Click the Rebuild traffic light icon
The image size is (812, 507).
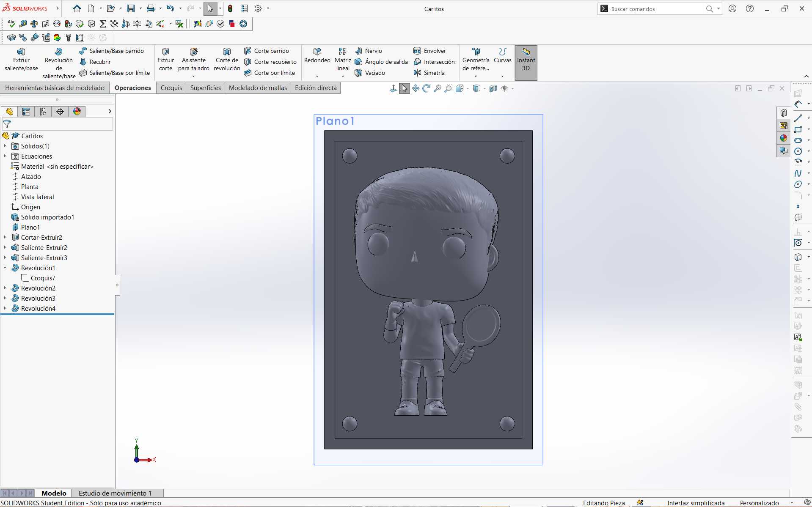tap(230, 8)
